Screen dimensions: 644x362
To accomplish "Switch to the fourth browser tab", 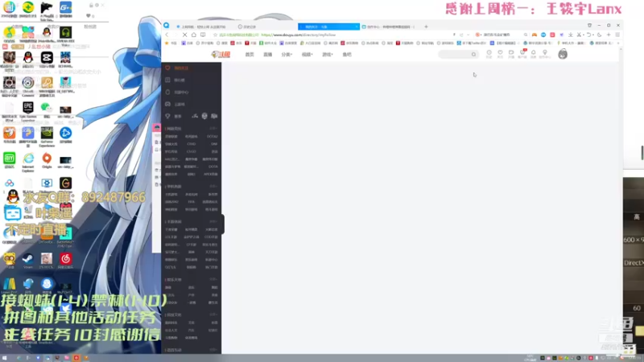I will 390,27.
